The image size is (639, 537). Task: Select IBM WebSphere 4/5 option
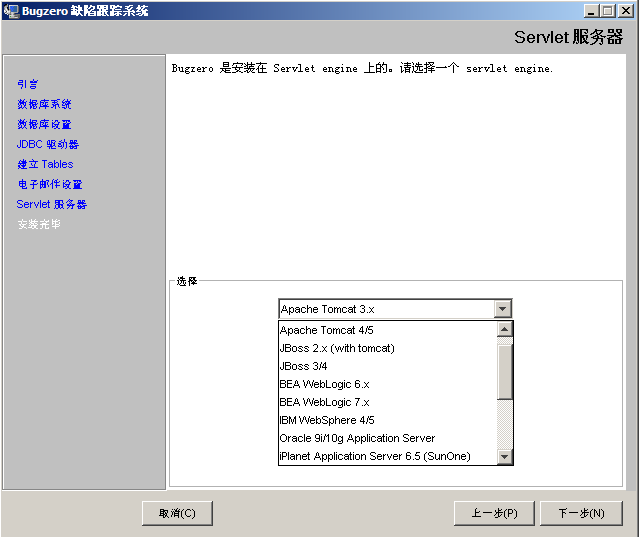click(327, 420)
